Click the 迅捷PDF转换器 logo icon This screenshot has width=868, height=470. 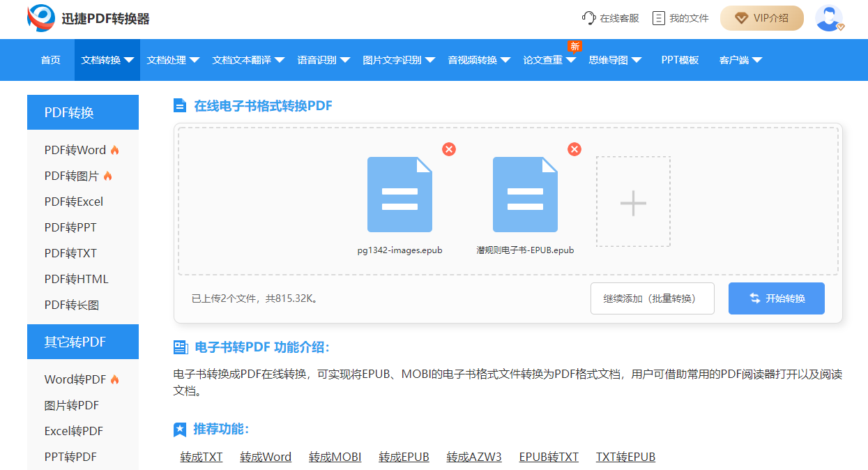40,18
